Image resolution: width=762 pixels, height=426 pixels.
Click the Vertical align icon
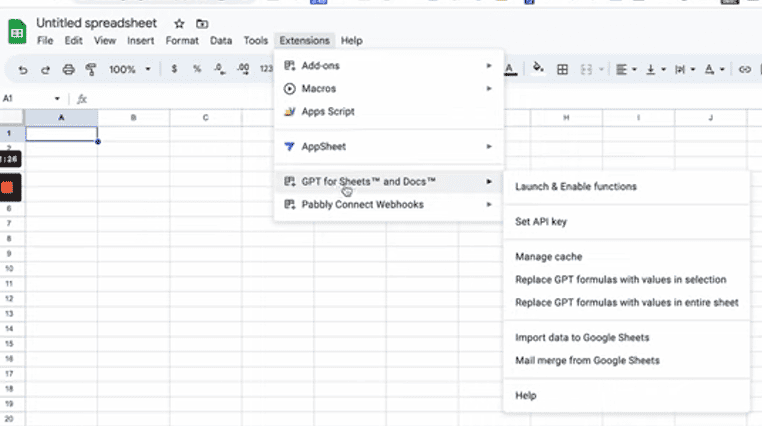tap(651, 69)
